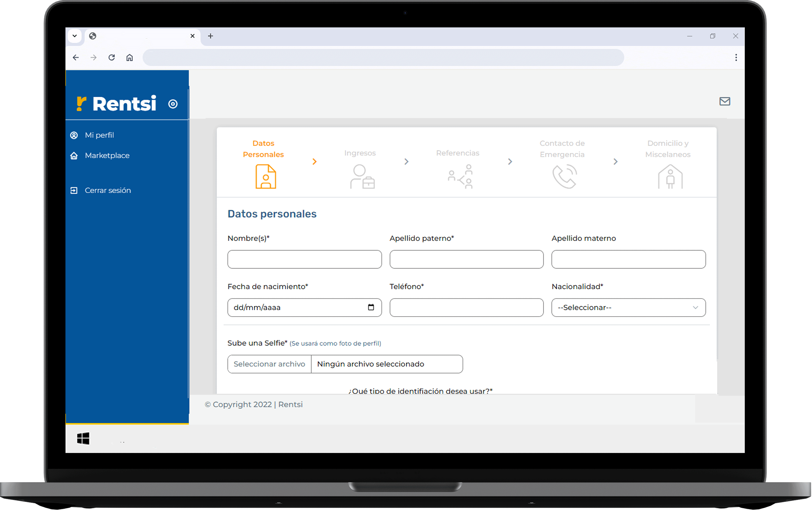Focus the Apellido paterno input field
Viewport: 812px width, 510px height.
[x=466, y=259]
